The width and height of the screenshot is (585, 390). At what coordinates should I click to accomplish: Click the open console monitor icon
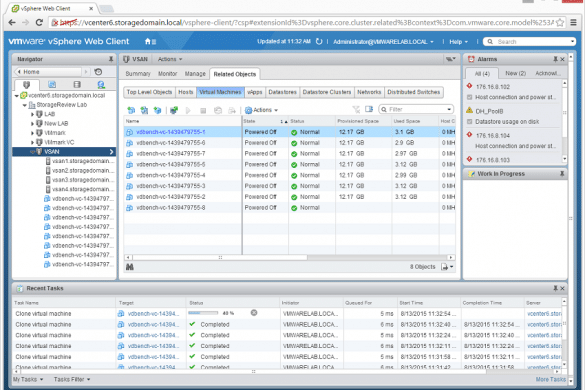point(174,110)
